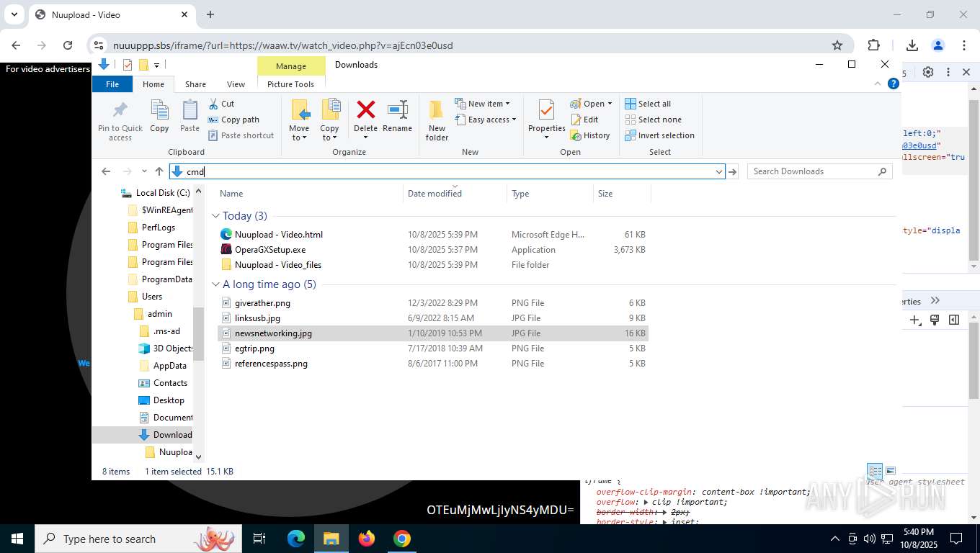This screenshot has width=980, height=553.
Task: Open Windows Start button
Action: [17, 539]
